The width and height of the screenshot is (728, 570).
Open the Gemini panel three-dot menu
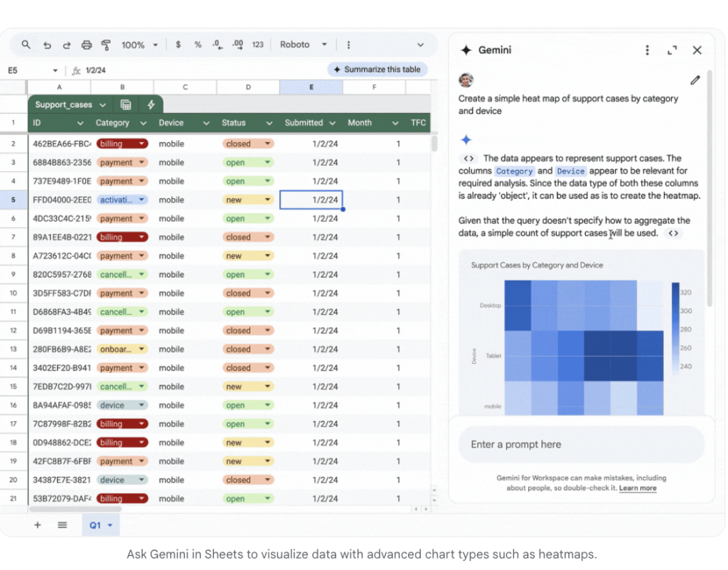point(647,50)
